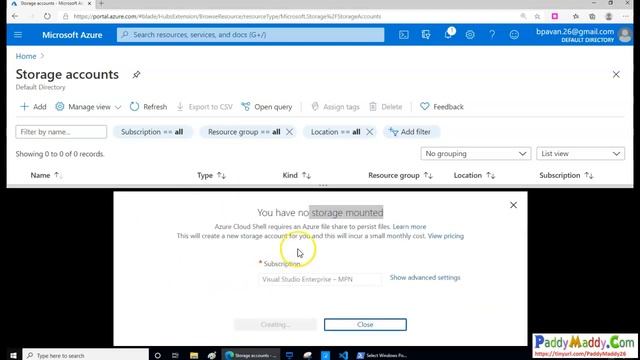Focus the Filter by name field
640x360 pixels.
61,132
